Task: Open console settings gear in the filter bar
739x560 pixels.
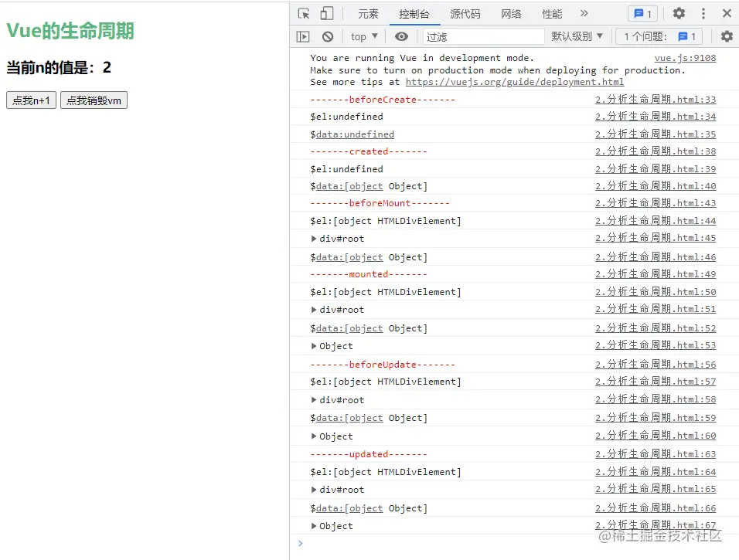Action: pyautogui.click(x=727, y=36)
